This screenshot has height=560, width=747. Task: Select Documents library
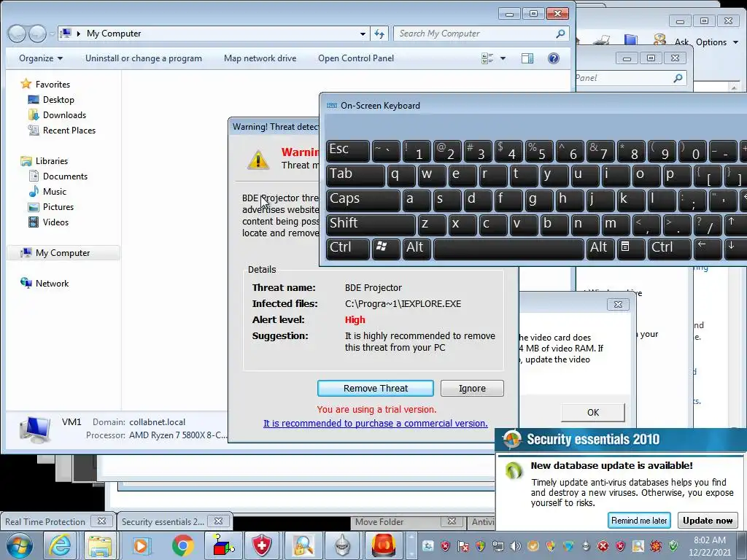click(x=65, y=176)
